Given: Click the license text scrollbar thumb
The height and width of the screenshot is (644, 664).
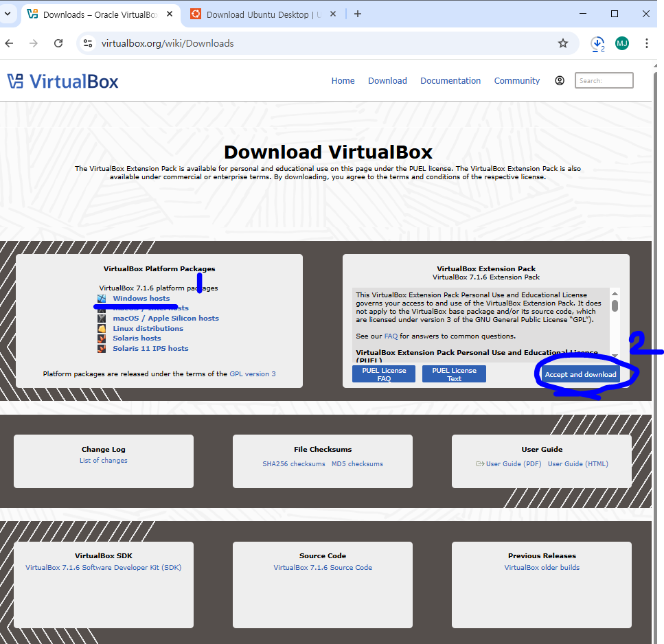Looking at the screenshot, I should 615,306.
